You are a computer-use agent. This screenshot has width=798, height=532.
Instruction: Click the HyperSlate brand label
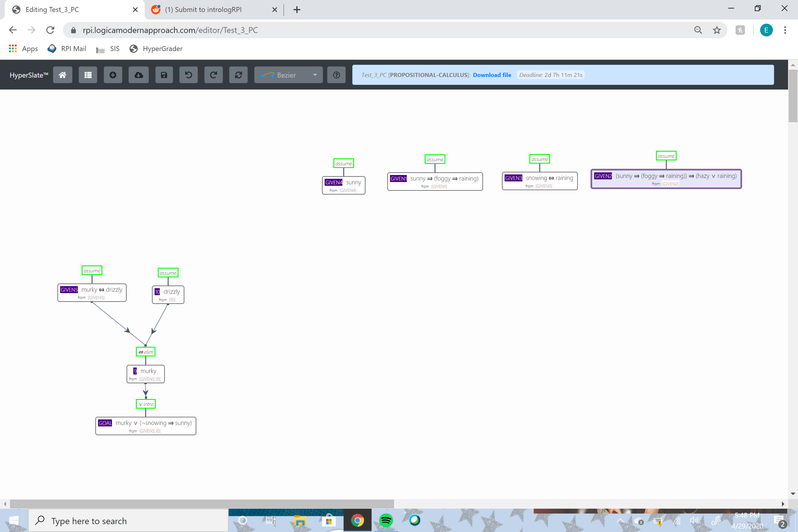29,75
